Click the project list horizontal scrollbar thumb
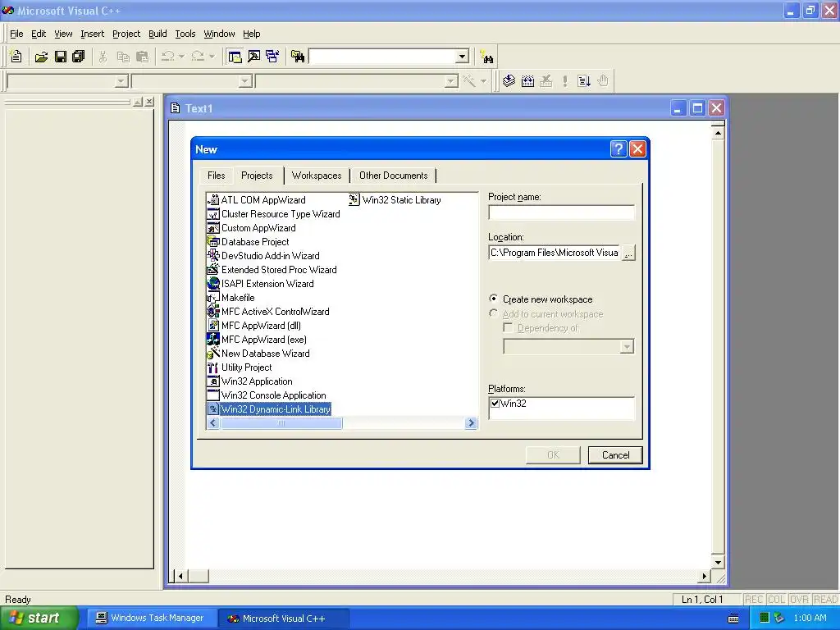Viewport: 840px width, 630px height. click(x=281, y=423)
